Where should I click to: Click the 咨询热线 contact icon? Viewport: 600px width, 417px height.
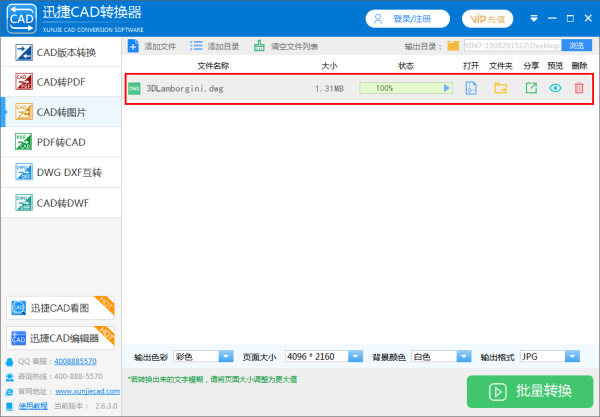pos(10,377)
